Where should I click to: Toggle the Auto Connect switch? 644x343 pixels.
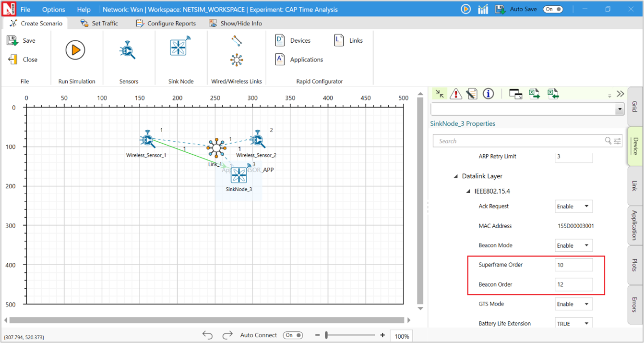tap(293, 335)
